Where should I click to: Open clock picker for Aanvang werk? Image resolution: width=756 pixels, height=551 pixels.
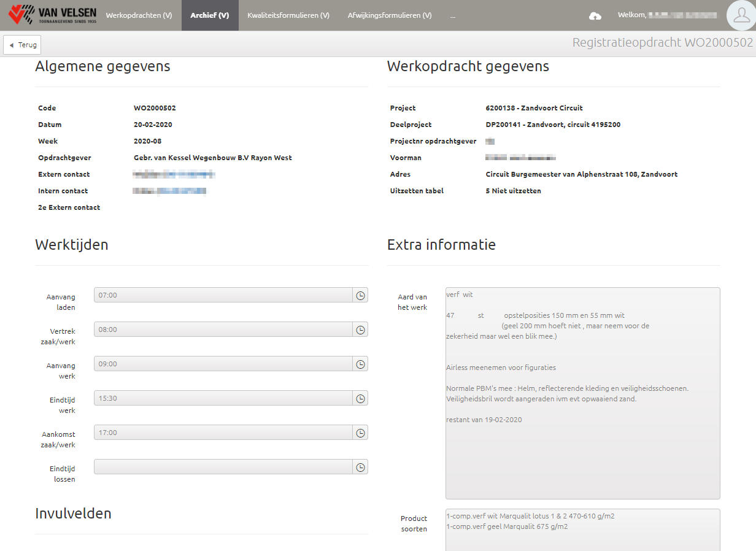click(x=361, y=364)
